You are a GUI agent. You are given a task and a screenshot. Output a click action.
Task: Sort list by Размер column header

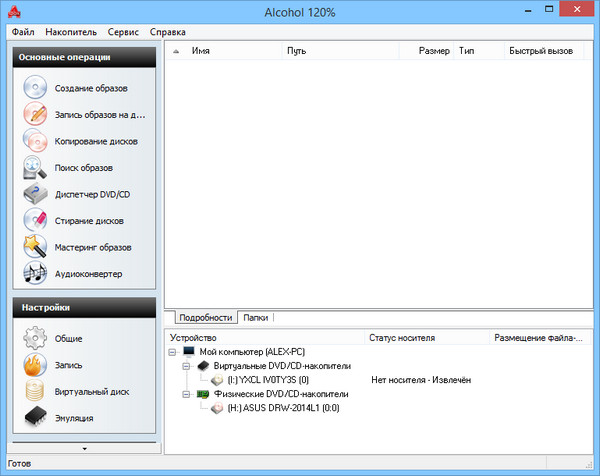click(x=434, y=49)
